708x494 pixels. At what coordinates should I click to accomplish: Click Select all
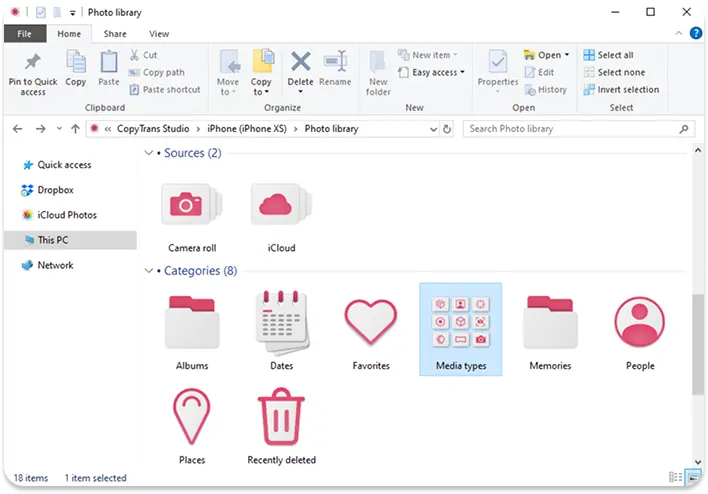click(x=608, y=55)
